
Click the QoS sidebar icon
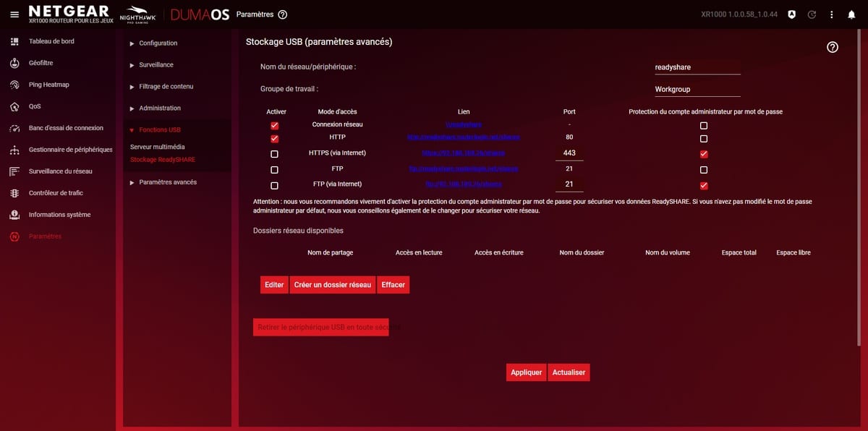(x=14, y=106)
